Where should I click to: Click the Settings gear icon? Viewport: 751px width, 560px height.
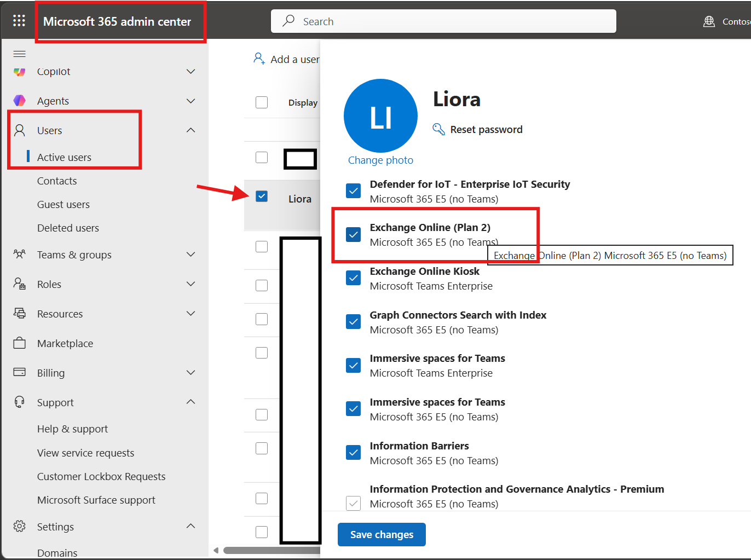click(x=19, y=527)
